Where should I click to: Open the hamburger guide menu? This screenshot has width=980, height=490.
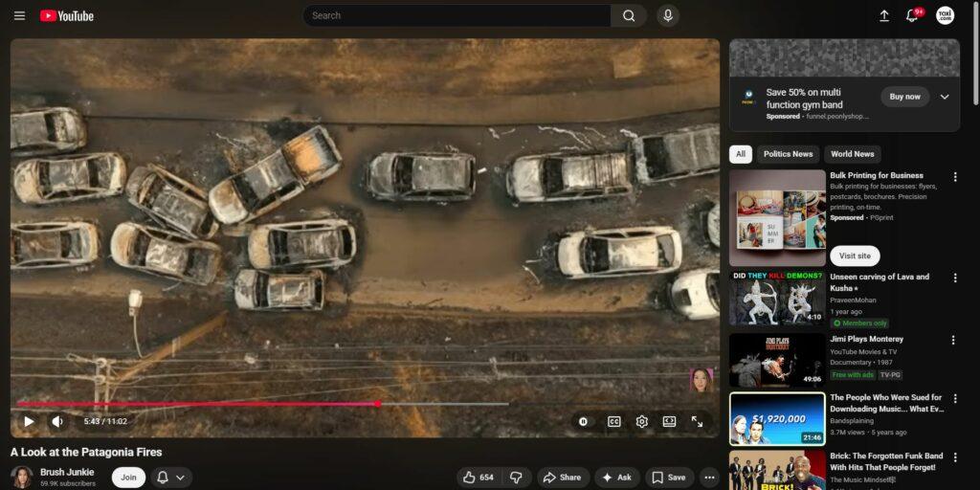19,16
